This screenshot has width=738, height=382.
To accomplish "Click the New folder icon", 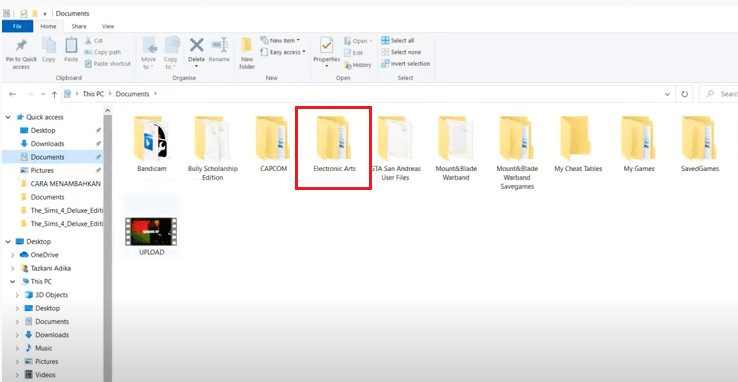I will pyautogui.click(x=247, y=45).
